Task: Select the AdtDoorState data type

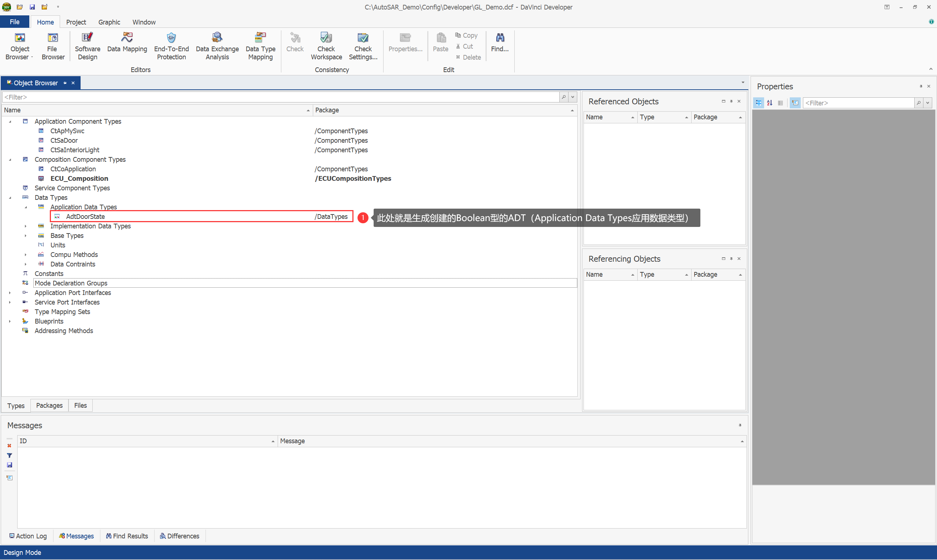Action: click(x=85, y=217)
